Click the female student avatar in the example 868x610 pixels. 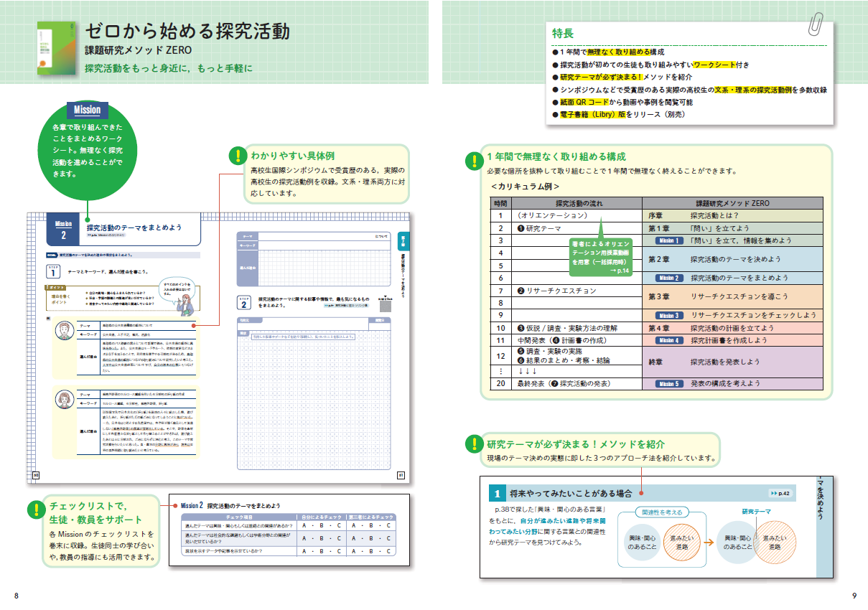(66, 400)
